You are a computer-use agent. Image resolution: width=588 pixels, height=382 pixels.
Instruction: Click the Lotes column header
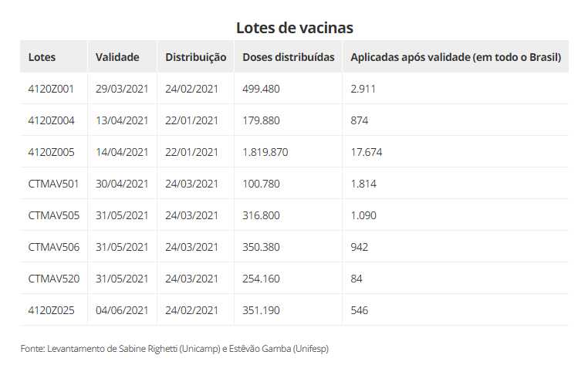tap(42, 57)
